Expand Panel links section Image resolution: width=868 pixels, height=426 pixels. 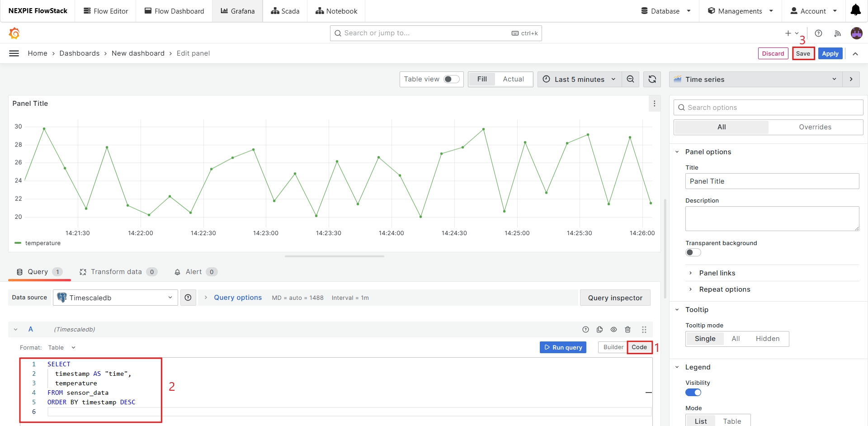coord(717,273)
